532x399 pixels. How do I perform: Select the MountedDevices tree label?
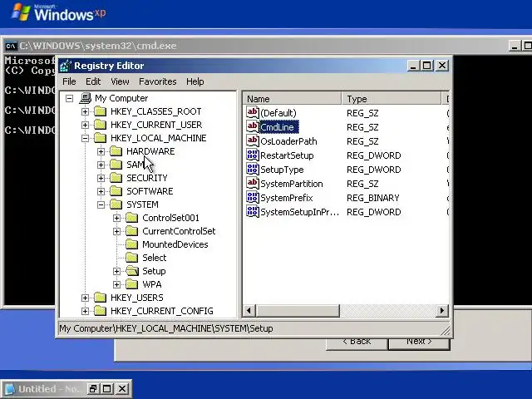point(175,244)
